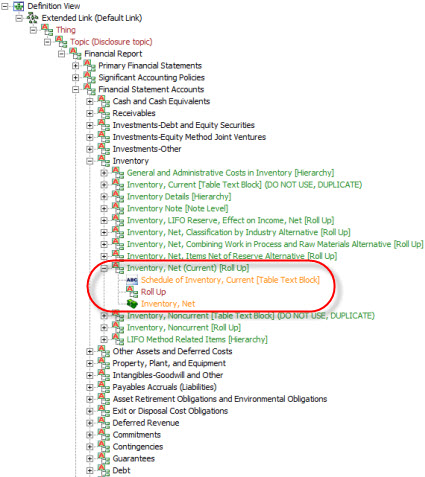Collapse Financial Statement Accounts node

click(76, 89)
